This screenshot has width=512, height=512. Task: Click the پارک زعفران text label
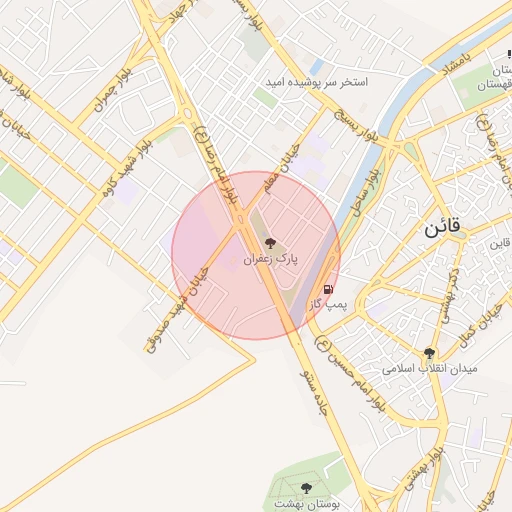270,259
